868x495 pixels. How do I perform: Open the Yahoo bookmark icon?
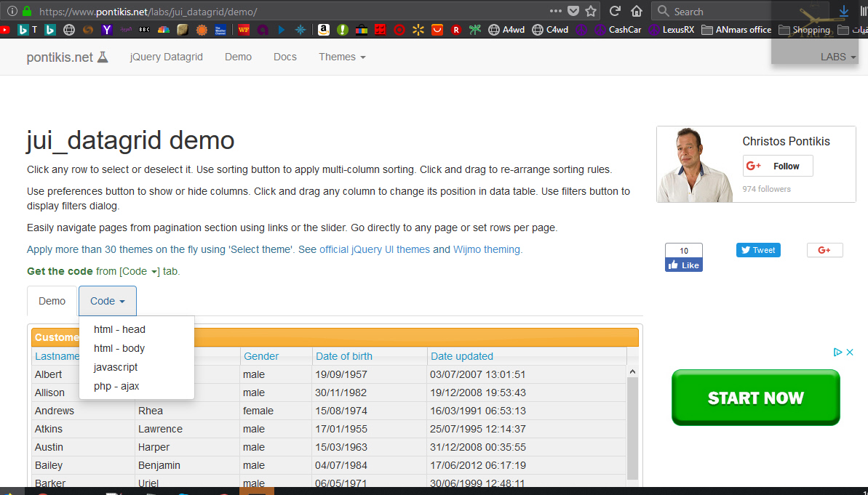point(107,30)
